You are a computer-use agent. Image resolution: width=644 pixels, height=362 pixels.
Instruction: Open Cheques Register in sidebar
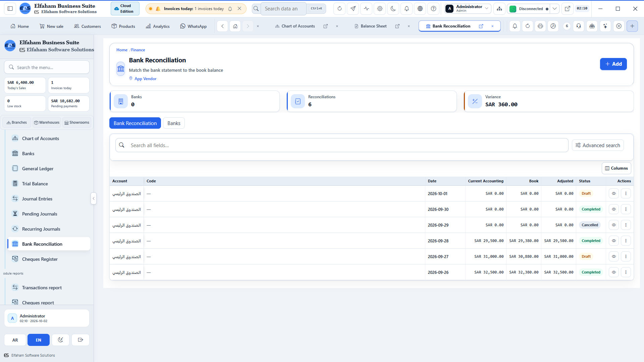coord(49,259)
